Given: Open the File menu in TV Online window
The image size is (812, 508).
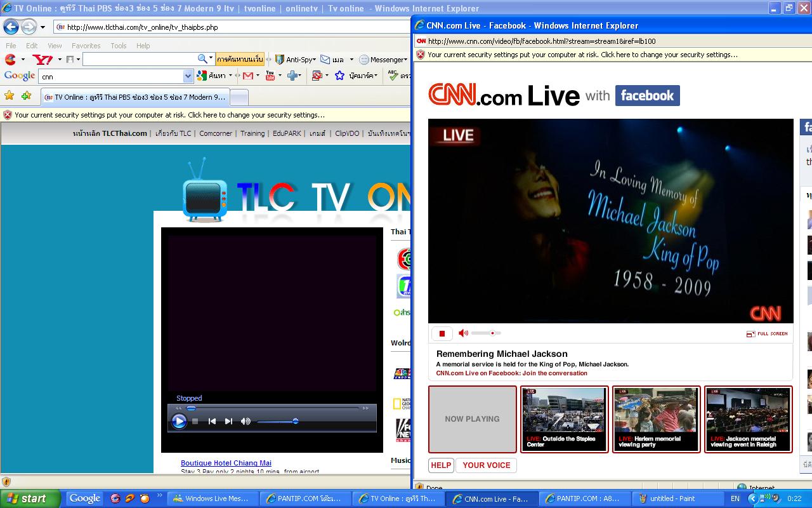Looking at the screenshot, I should point(11,46).
